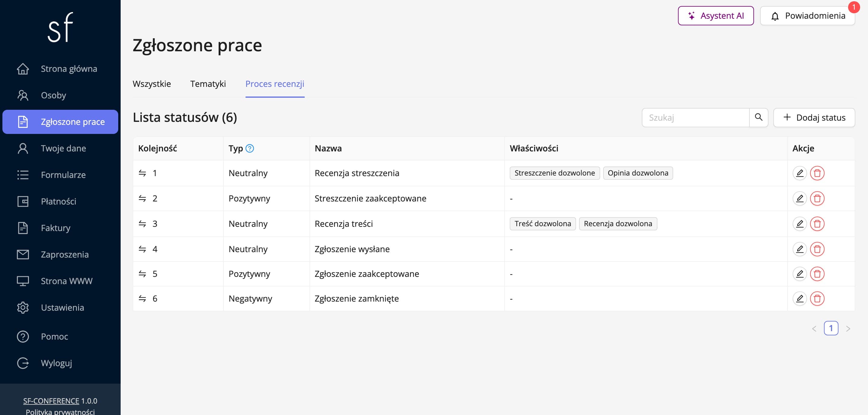Viewport: 868px width, 415px height.
Task: Click Wyloguj to log out
Action: (60, 363)
